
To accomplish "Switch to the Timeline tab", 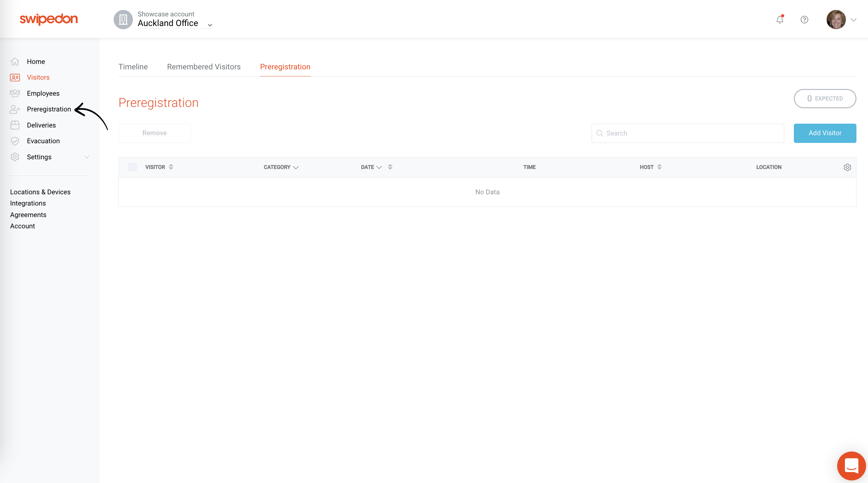I will (x=133, y=67).
